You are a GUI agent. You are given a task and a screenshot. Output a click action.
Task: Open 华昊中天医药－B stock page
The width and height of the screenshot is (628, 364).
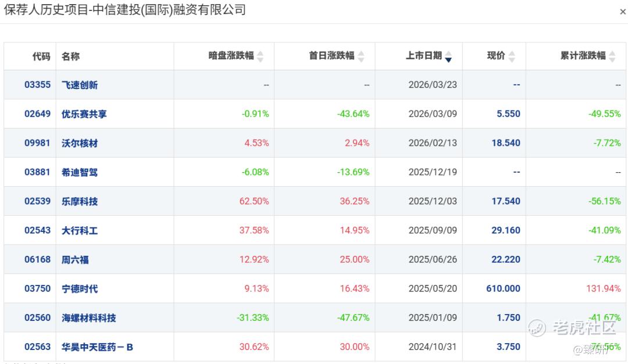coord(97,347)
